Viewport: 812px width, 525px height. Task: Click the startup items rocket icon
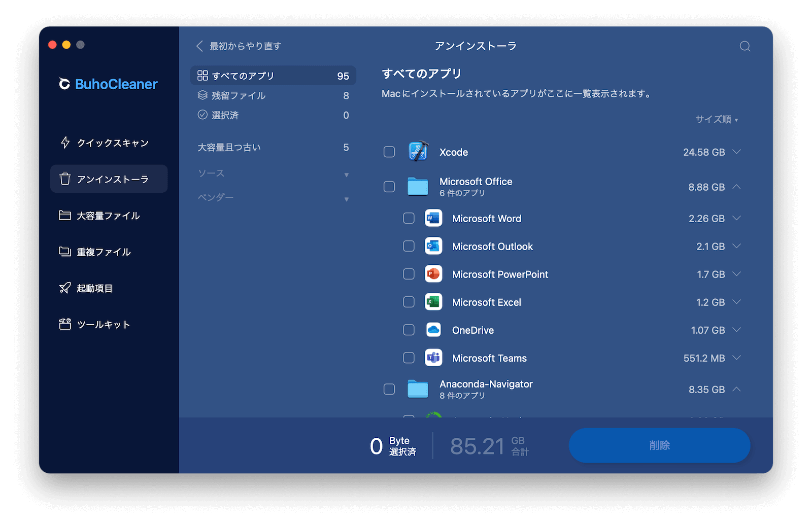65,288
